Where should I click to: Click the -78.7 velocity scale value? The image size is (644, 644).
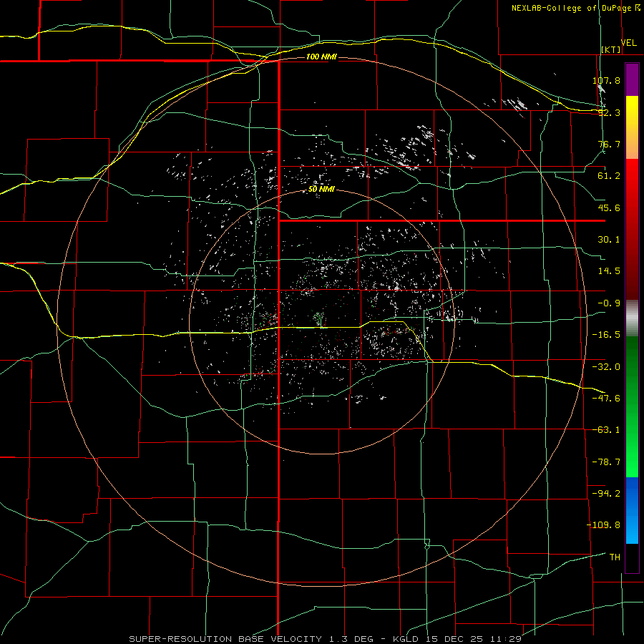(x=606, y=462)
